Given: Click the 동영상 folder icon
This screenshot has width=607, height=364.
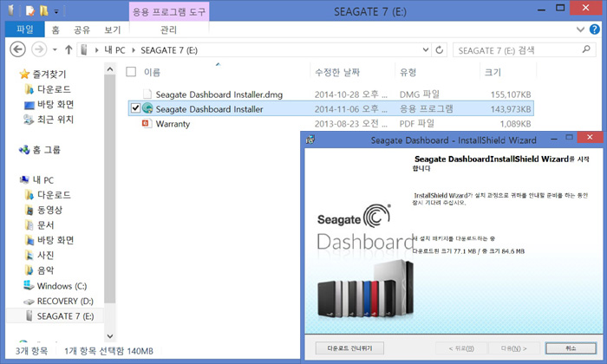Looking at the screenshot, I should (29, 210).
